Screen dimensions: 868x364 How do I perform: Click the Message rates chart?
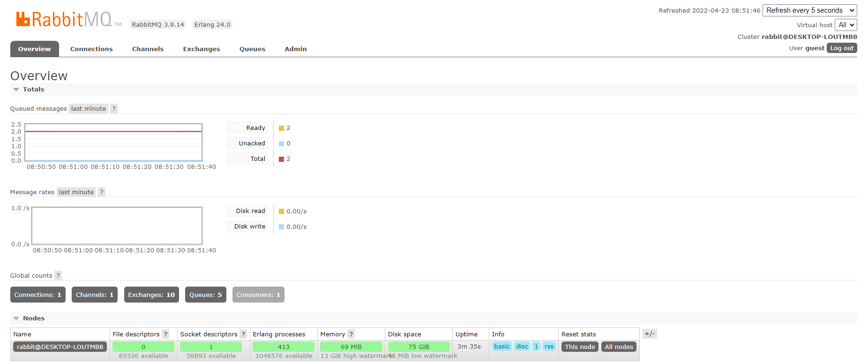coord(117,226)
